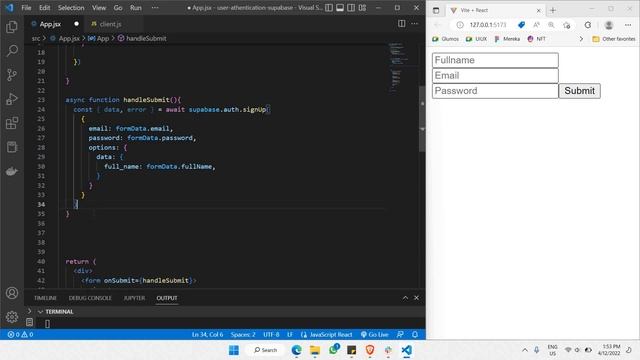Viewport: 640px width, 360px height.
Task: Open the DEBUG CONSOLE panel tab
Action: 90,298
